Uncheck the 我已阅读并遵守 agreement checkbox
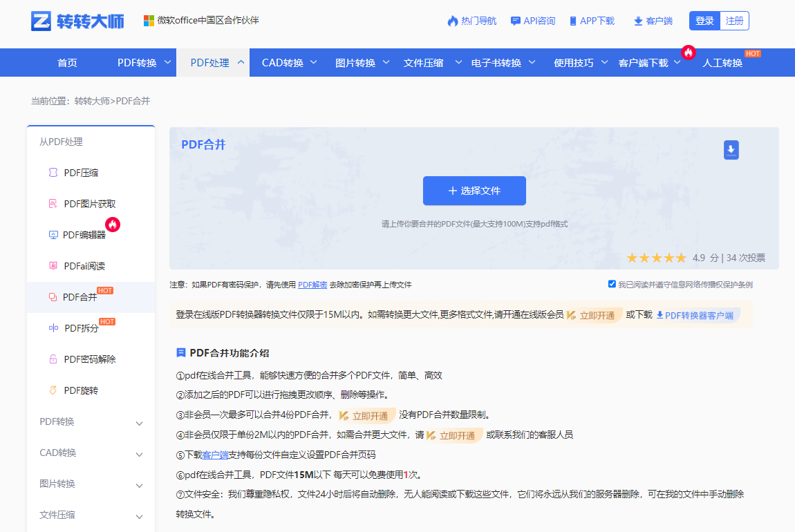The height and width of the screenshot is (532, 795). click(x=611, y=284)
